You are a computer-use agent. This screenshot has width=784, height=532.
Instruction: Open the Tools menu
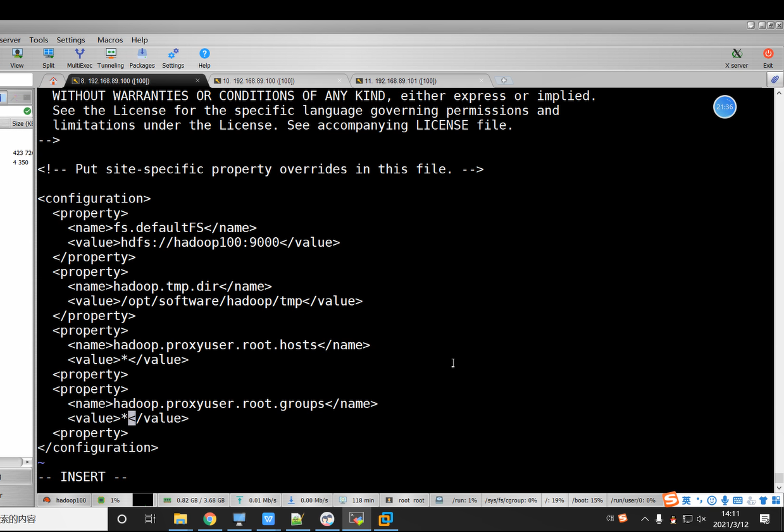pos(39,40)
